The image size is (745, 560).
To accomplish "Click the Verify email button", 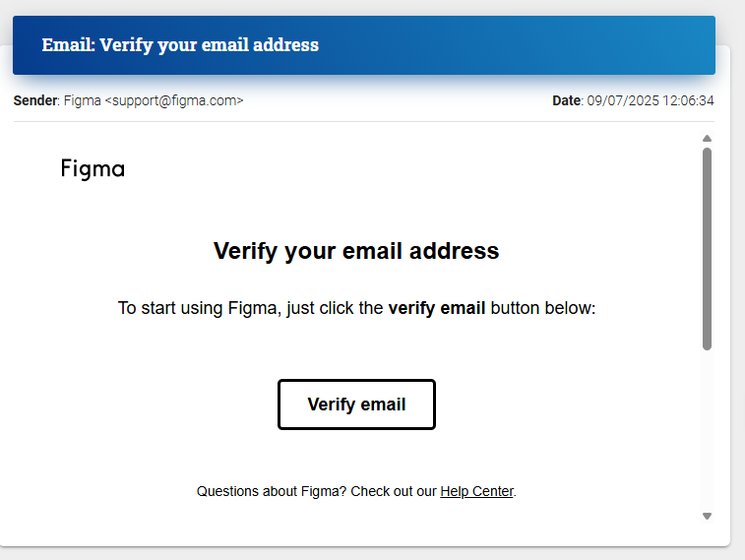I will pos(356,404).
